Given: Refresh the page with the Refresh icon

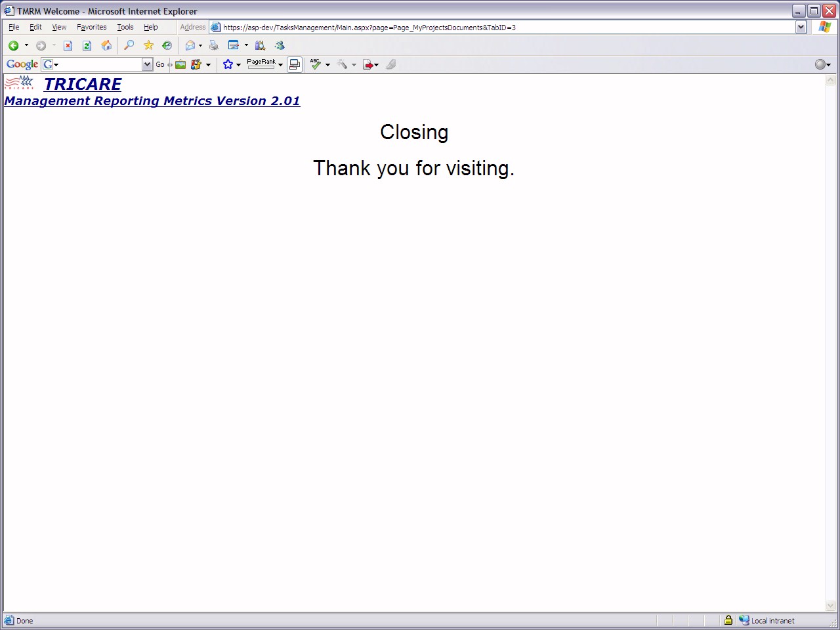Looking at the screenshot, I should (x=87, y=45).
